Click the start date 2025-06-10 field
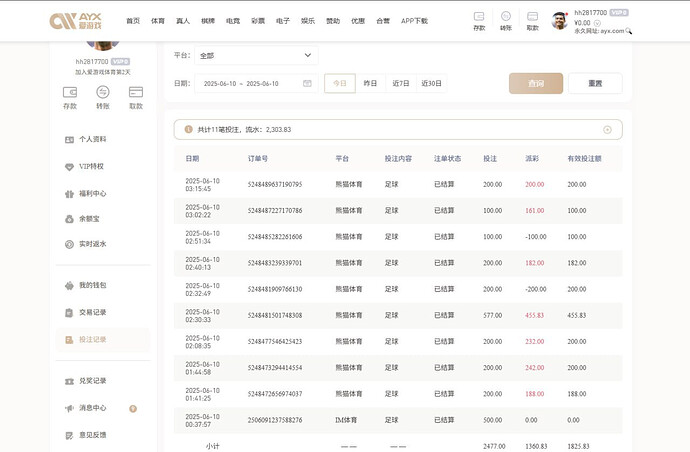This screenshot has width=690, height=452. coord(219,84)
